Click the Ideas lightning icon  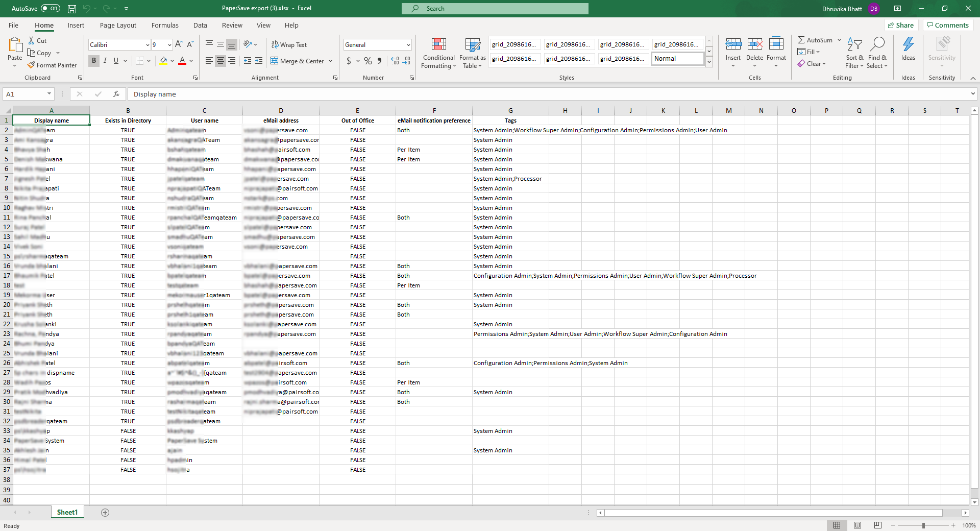[908, 45]
